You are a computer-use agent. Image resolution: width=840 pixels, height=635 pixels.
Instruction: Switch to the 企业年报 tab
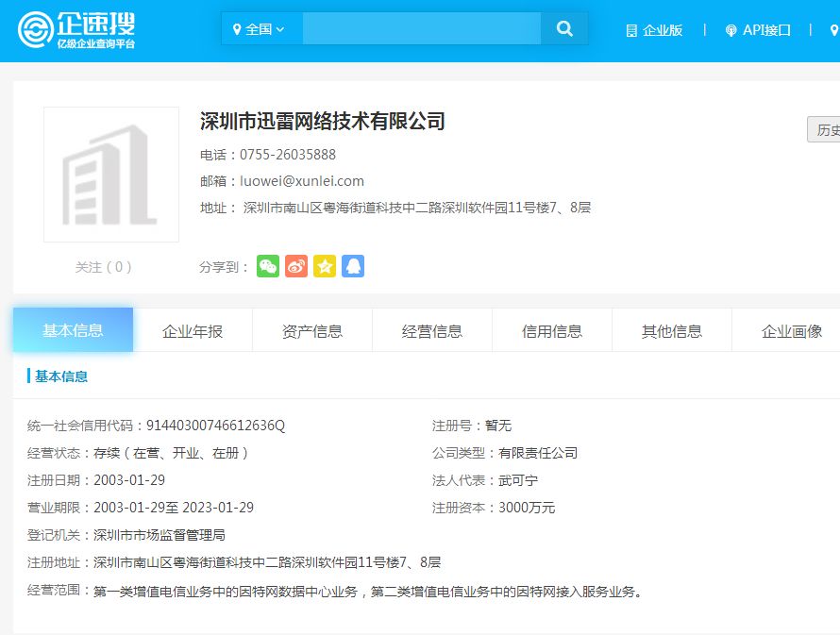193,329
